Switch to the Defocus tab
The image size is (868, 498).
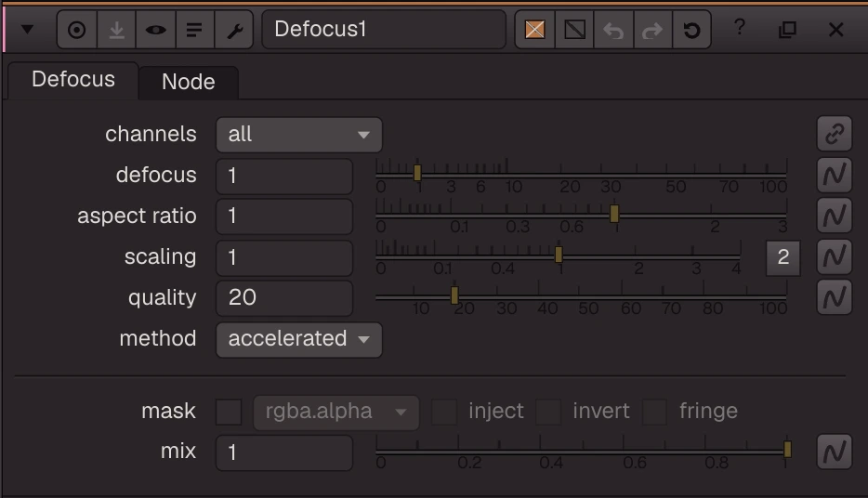pos(73,80)
